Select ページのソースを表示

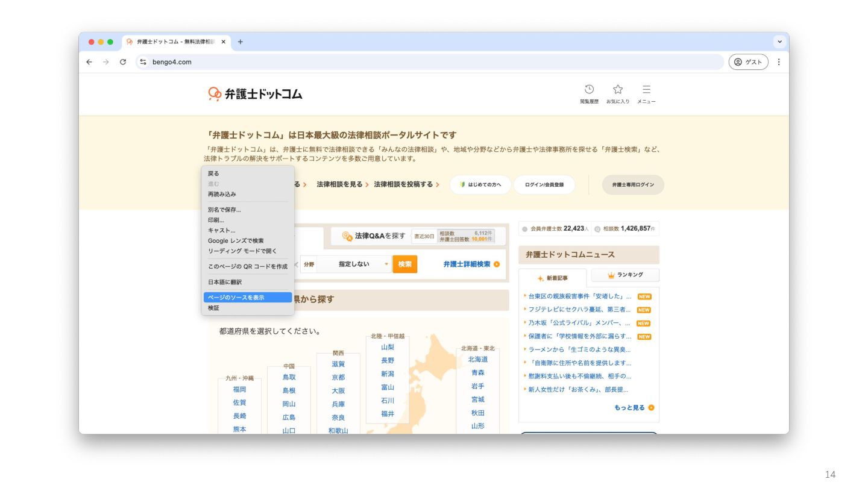[248, 298]
